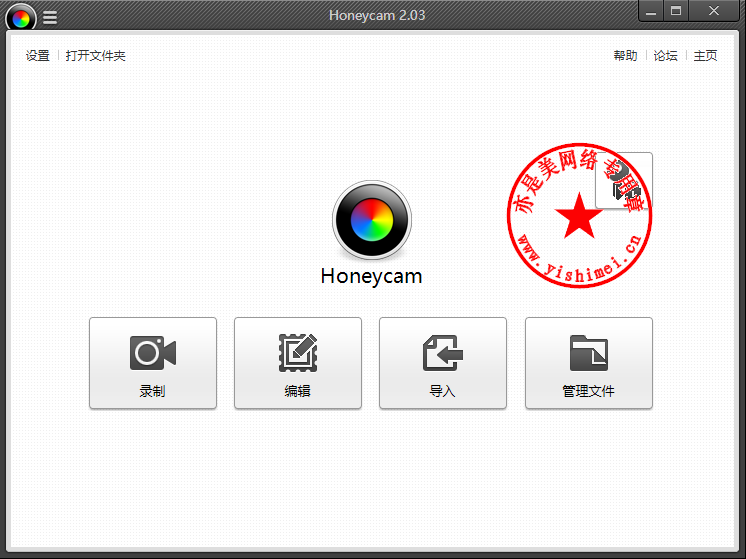Image resolution: width=746 pixels, height=559 pixels.
Task: Click the Honeycam color-wheel logo in title bar
Action: (x=21, y=18)
